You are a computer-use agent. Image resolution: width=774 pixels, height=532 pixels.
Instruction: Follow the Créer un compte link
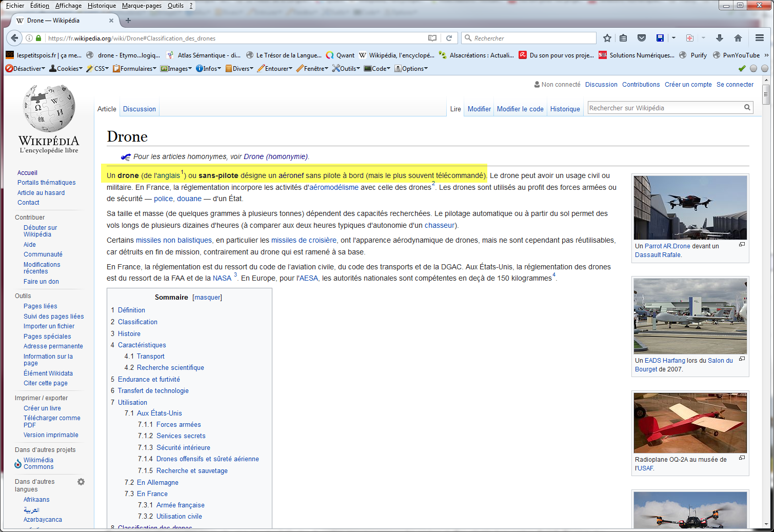(x=688, y=85)
